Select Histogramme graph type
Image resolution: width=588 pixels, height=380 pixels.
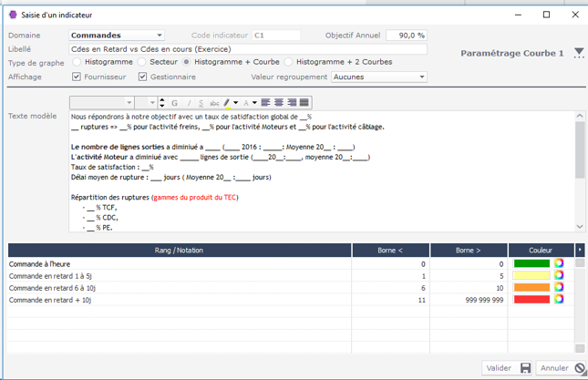tap(77, 62)
